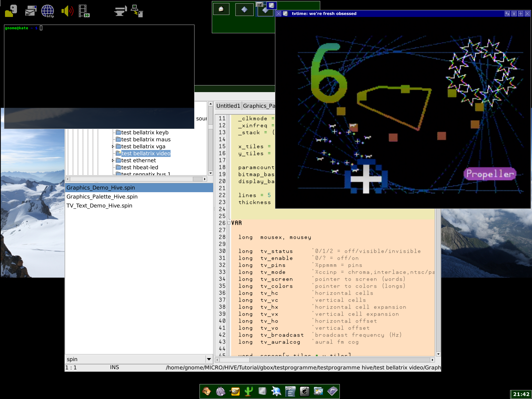Click the anvil tools icon
The width and height of the screenshot is (532, 399).
[x=120, y=11]
